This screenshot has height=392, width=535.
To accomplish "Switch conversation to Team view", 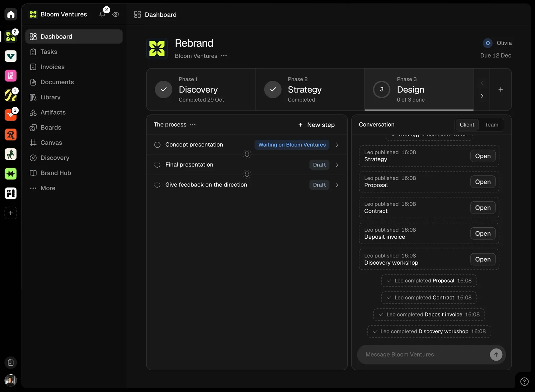I will click(492, 125).
